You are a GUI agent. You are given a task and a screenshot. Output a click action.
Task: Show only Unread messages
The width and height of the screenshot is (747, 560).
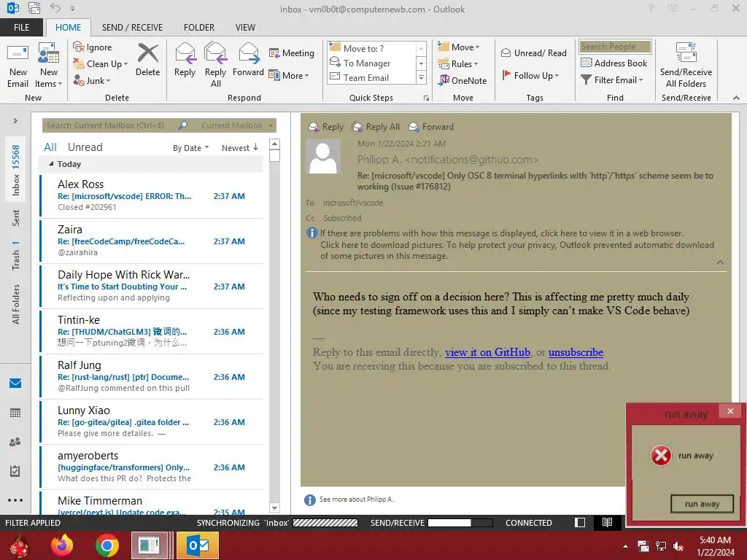(85, 147)
